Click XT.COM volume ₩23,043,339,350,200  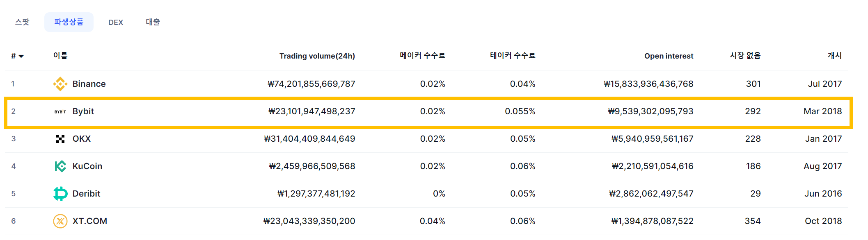[309, 221]
